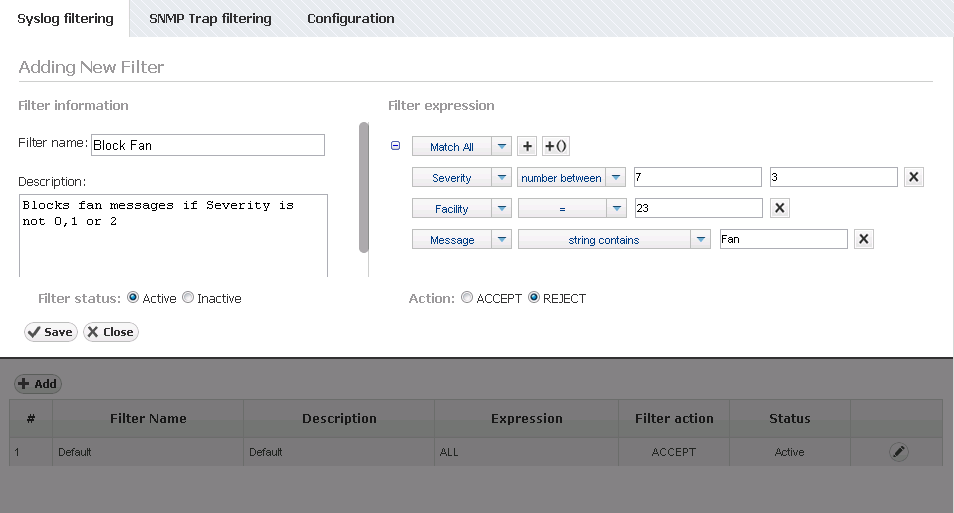Select the Active filter status
Viewport: 954px width, 513px height.
133,298
